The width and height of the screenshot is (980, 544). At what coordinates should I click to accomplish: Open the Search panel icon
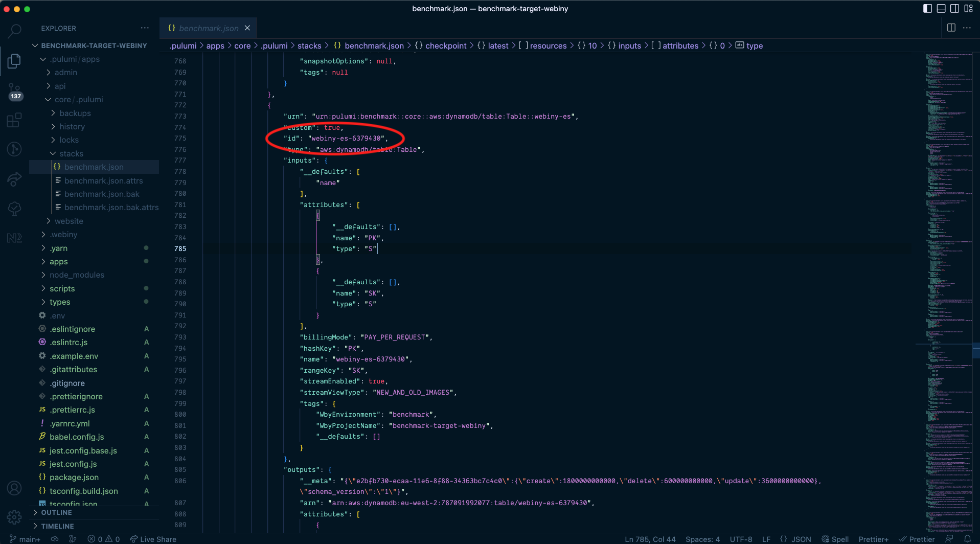tap(14, 31)
